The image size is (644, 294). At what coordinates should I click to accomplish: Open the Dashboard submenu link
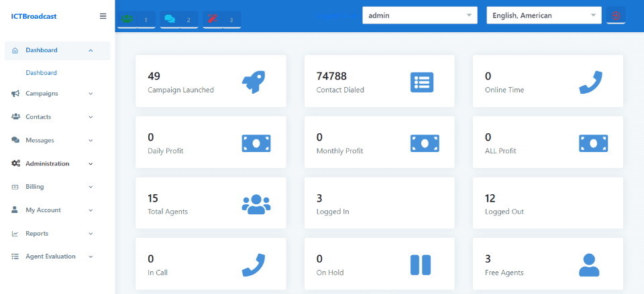pos(41,72)
